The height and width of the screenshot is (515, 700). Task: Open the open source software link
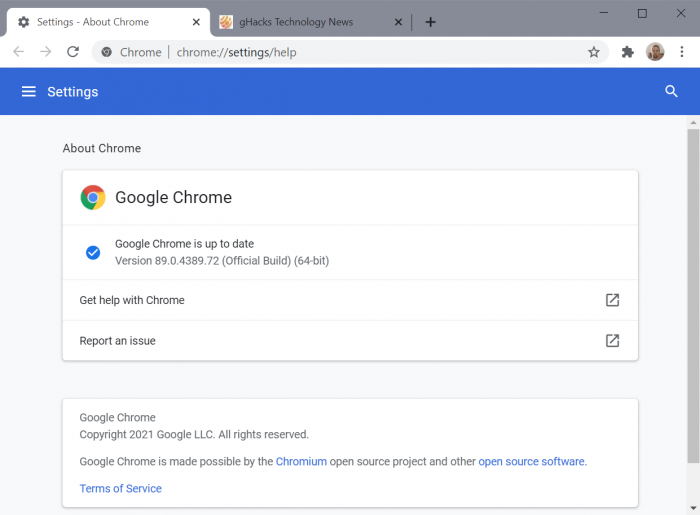[531, 461]
